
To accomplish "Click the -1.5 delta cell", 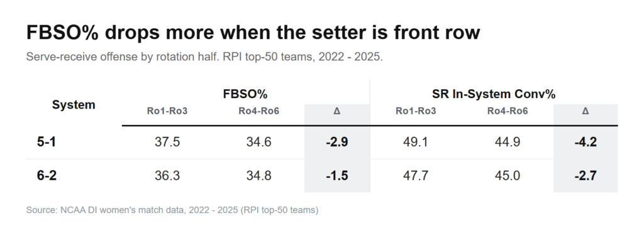I will click(337, 176).
